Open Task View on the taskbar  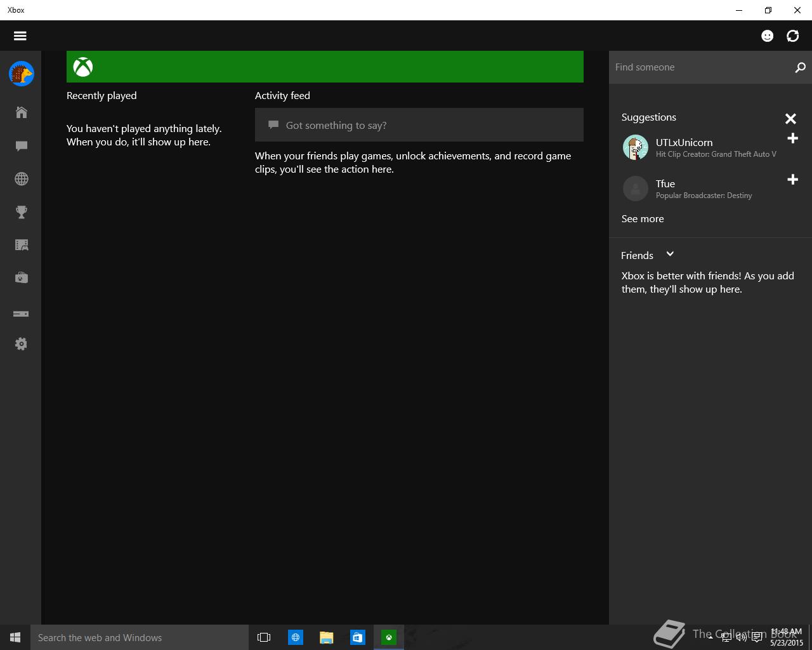coord(264,637)
